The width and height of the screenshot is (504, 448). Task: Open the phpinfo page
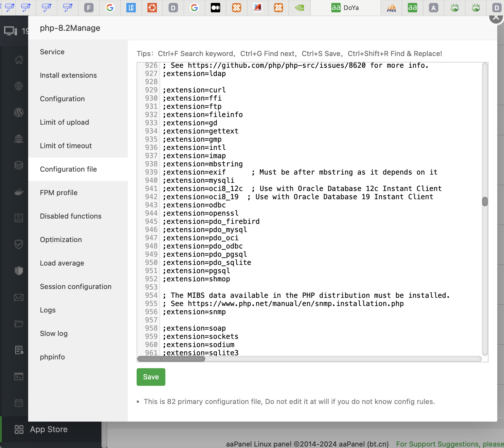pyautogui.click(x=52, y=357)
